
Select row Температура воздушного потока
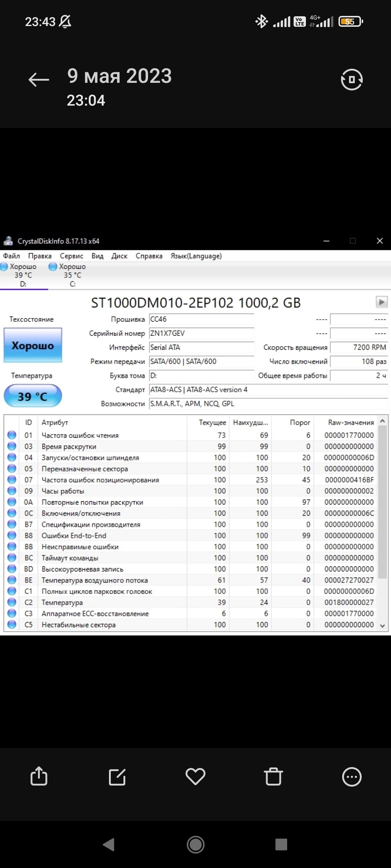(x=191, y=580)
